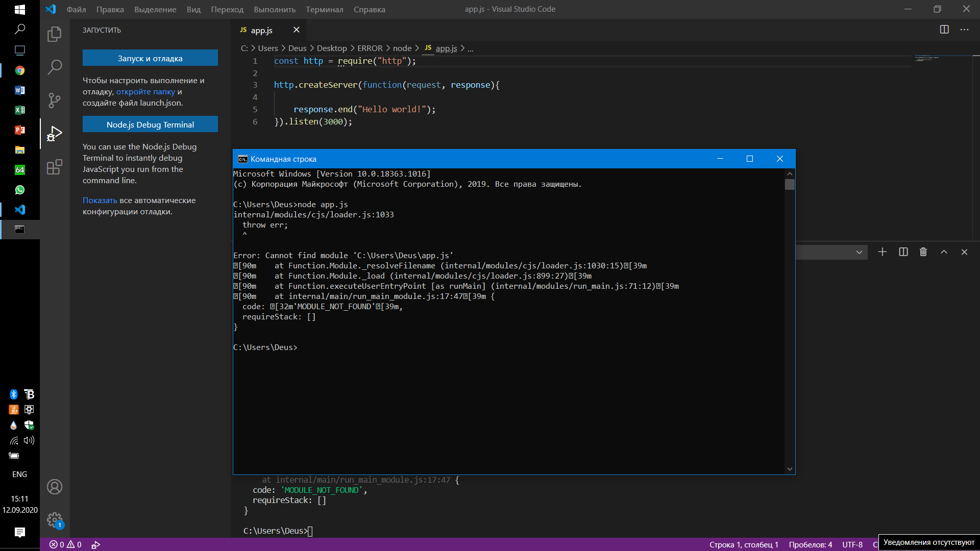The width and height of the screenshot is (980, 551).
Task: Click the debug status bar icon
Action: click(95, 545)
